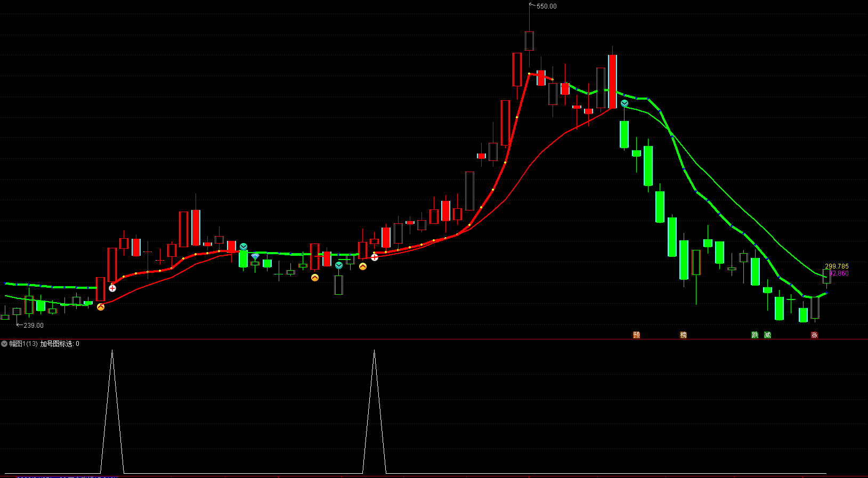Click the rightmost teal down-chevron marker
Screen dimensions: 868x478
click(624, 103)
